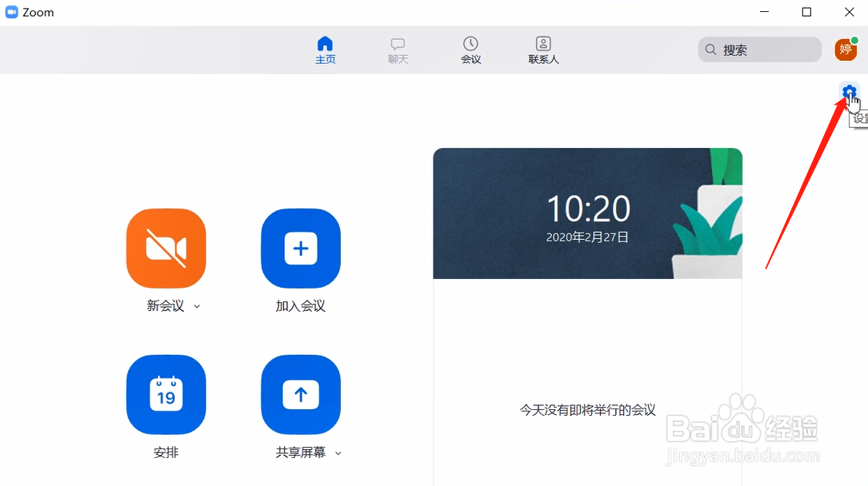Click the green online status dot on avatar
This screenshot has height=486, width=868.
855,41
